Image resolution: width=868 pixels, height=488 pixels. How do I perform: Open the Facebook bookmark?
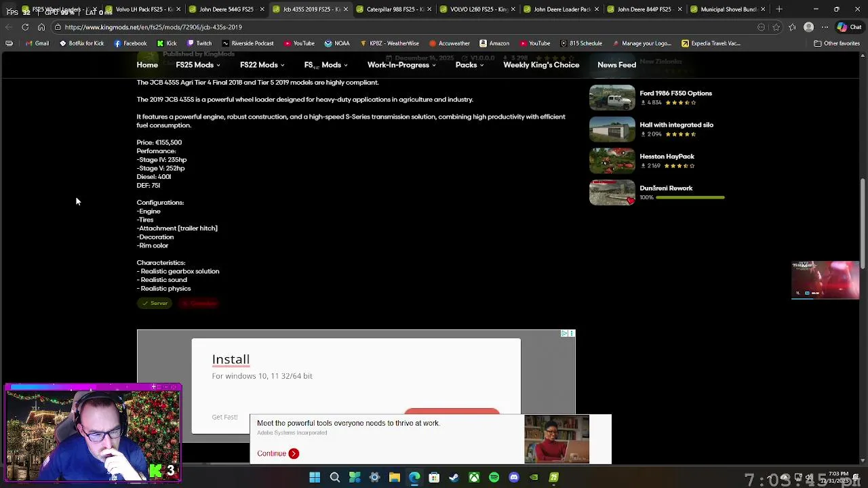[x=130, y=43]
